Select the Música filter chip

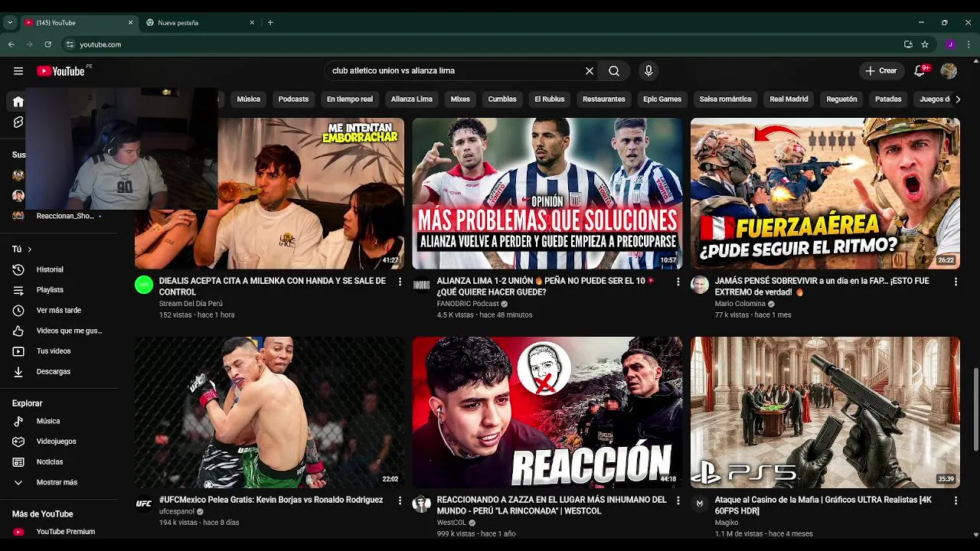pyautogui.click(x=248, y=99)
